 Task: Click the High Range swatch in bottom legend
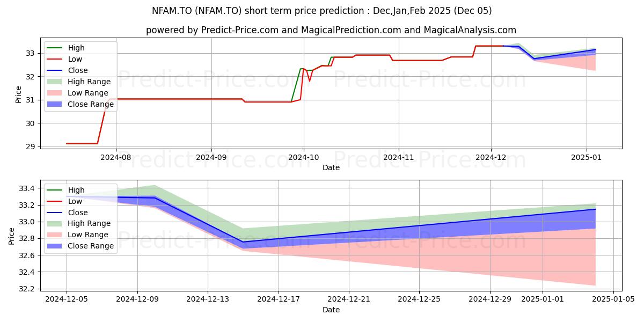tap(56, 223)
